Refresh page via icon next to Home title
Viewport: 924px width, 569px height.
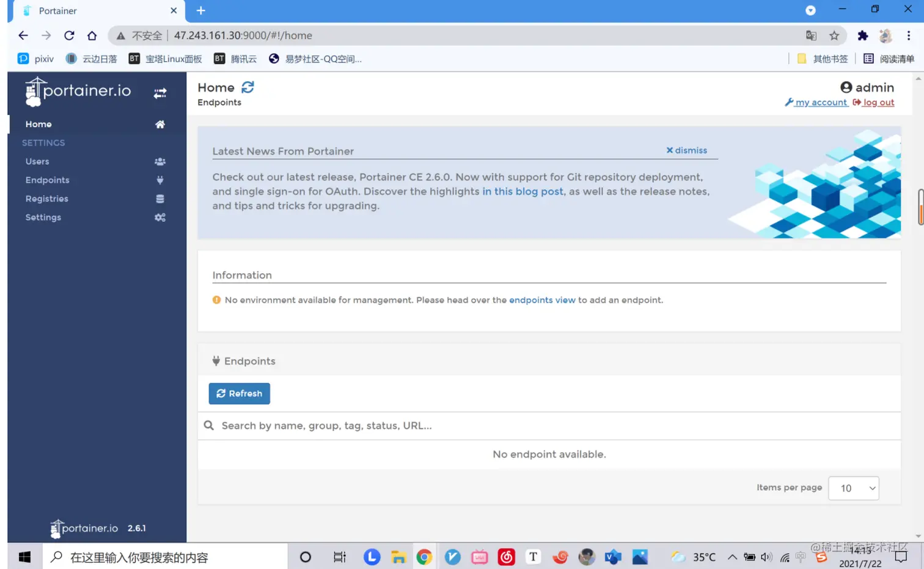(x=248, y=87)
